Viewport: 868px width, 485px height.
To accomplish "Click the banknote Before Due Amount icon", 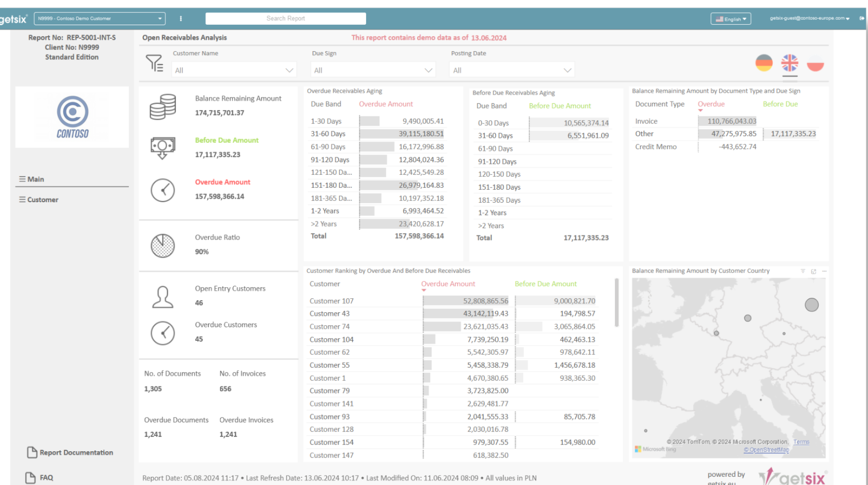I will tap(163, 148).
